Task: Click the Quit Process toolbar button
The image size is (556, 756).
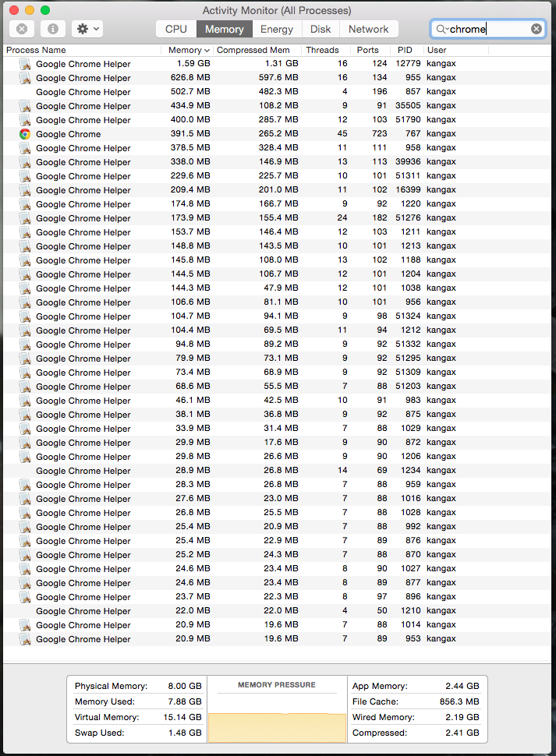Action: pos(22,29)
